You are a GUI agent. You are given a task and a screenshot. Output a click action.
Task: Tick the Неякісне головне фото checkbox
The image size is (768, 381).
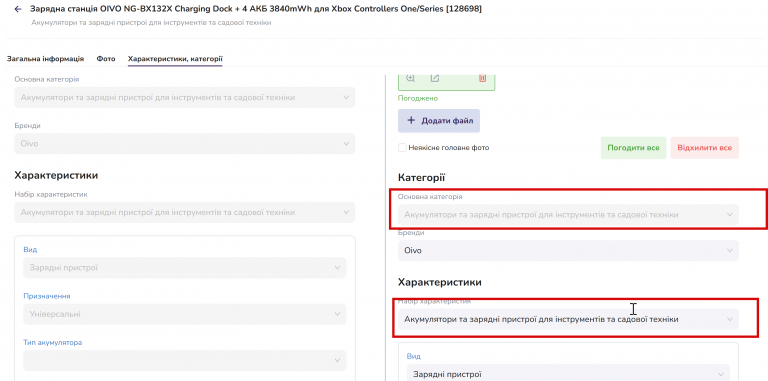point(402,147)
